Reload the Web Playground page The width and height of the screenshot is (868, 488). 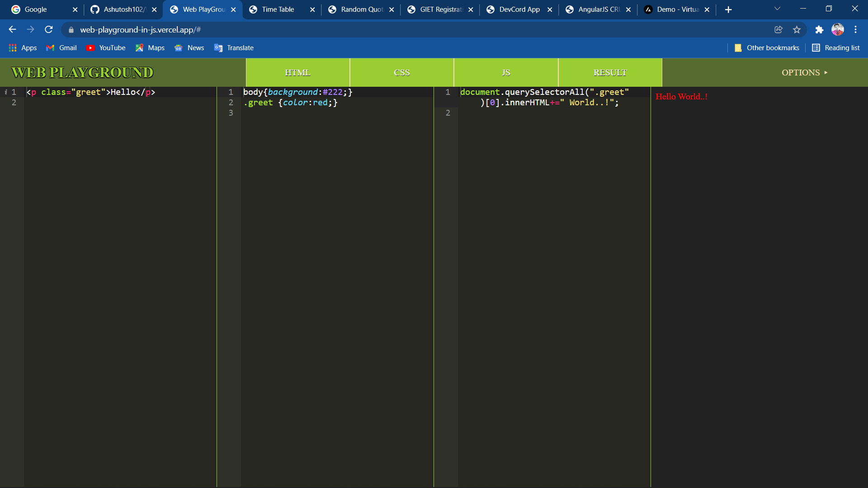[x=48, y=29]
